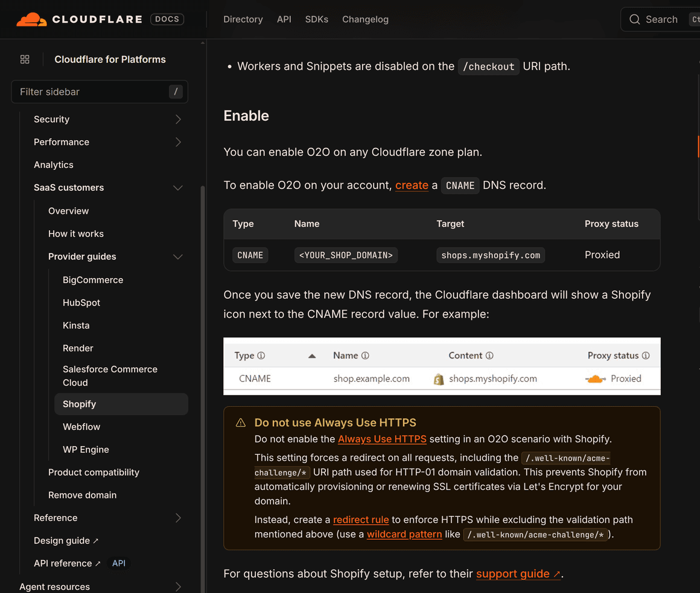700x593 pixels.
Task: Open the Product compatibility page
Action: [x=94, y=472]
